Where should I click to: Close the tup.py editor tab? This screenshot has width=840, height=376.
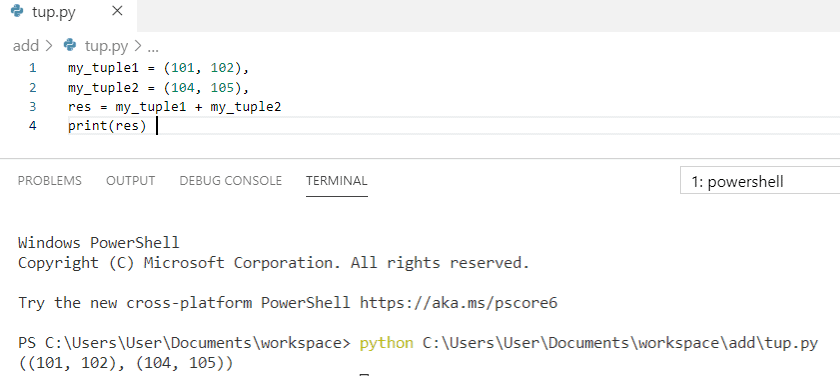click(117, 11)
